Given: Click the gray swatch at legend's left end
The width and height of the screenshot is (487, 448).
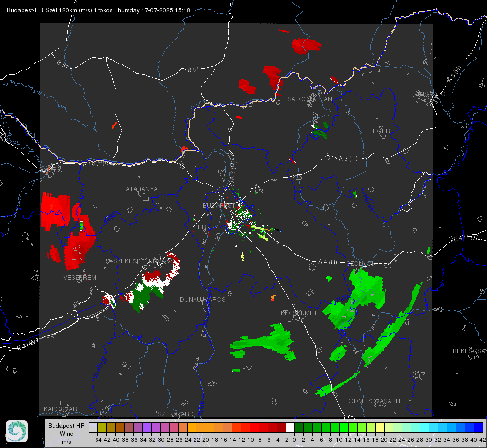Looking at the screenshot, I should coord(93,427).
